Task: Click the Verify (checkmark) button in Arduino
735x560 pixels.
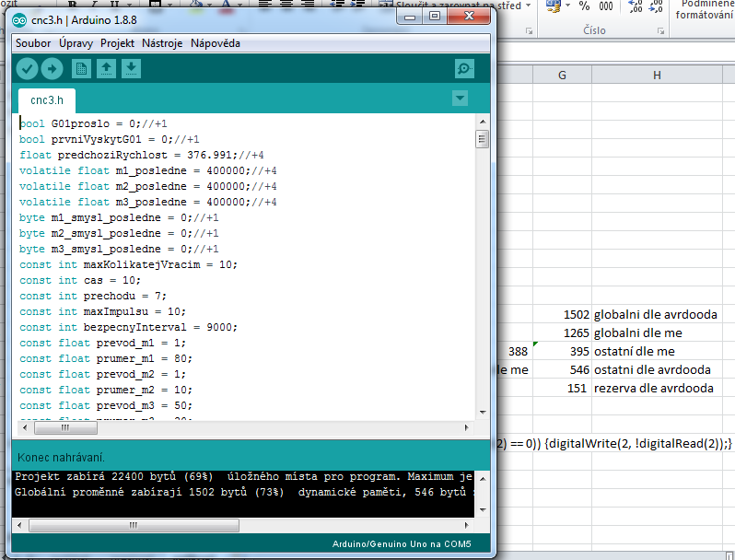Action: click(28, 69)
